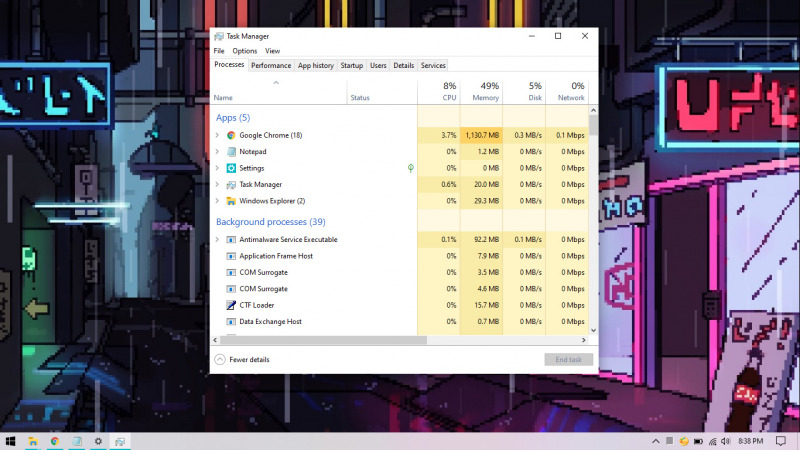Click the green suspended leaf icon on Settings
The width and height of the screenshot is (800, 450).
point(411,168)
